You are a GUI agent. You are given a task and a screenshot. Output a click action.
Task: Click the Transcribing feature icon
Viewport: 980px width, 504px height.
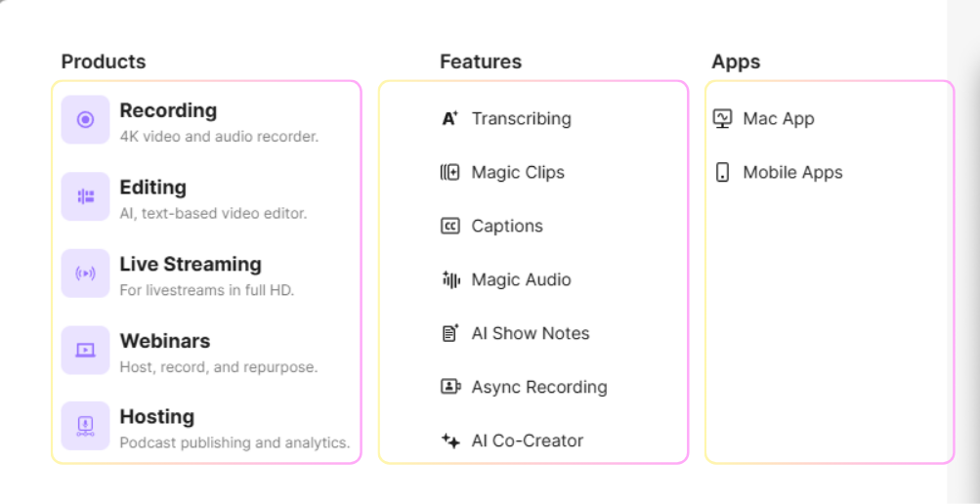pyautogui.click(x=449, y=119)
